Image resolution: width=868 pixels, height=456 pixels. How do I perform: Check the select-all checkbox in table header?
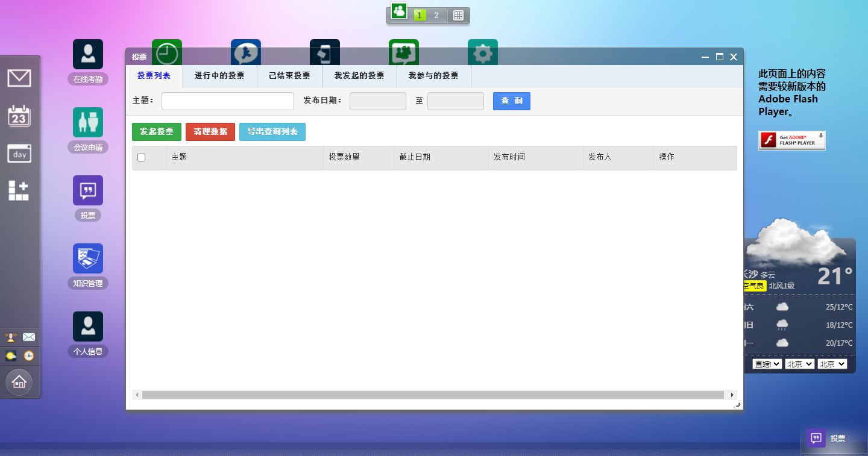142,157
